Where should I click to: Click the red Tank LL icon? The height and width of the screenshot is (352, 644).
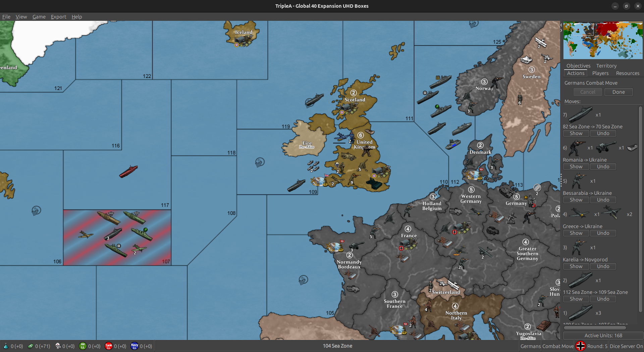tap(108, 346)
